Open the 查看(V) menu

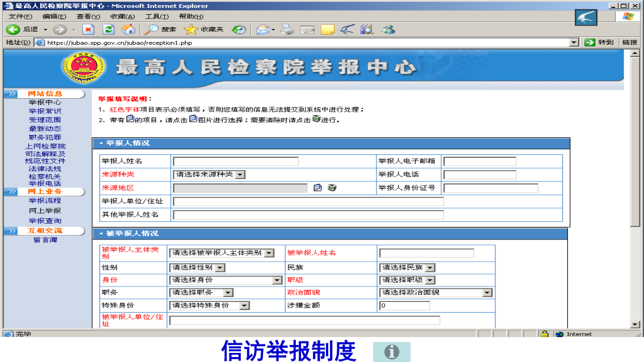[88, 16]
